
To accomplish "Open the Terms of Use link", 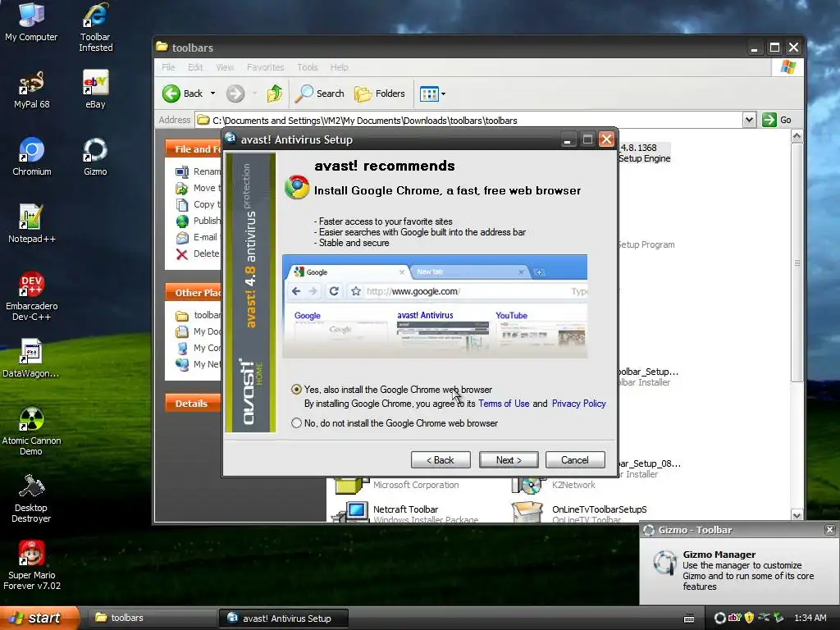I will coord(504,404).
